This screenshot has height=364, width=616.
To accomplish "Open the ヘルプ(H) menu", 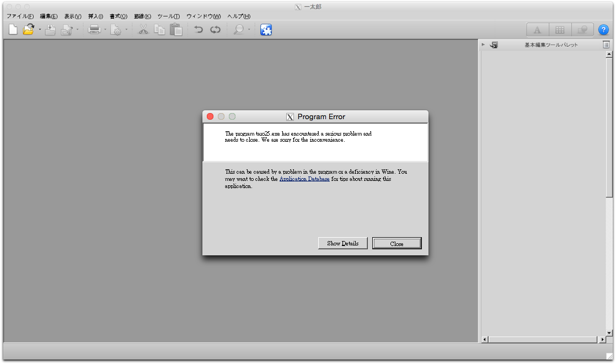I will [x=239, y=16].
